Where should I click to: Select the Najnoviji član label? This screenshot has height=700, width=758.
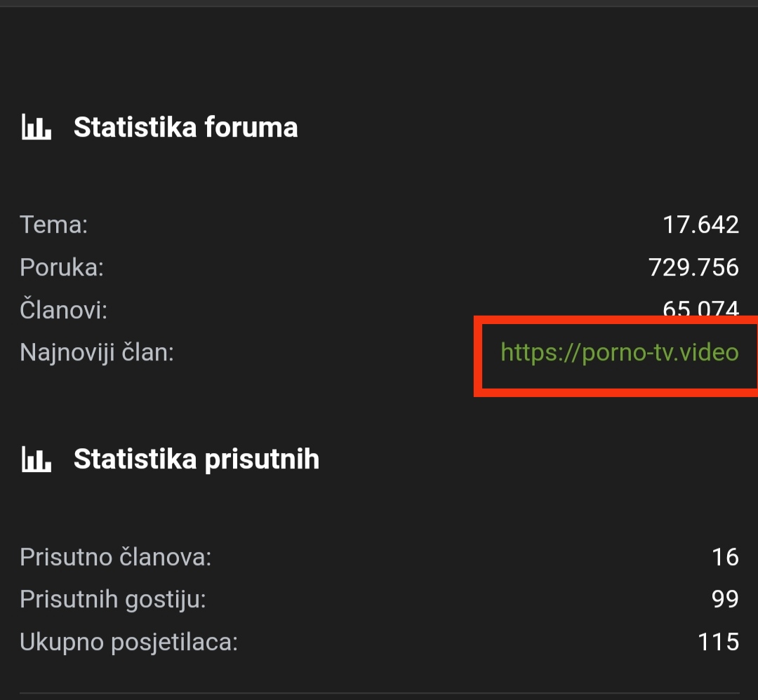tap(97, 352)
